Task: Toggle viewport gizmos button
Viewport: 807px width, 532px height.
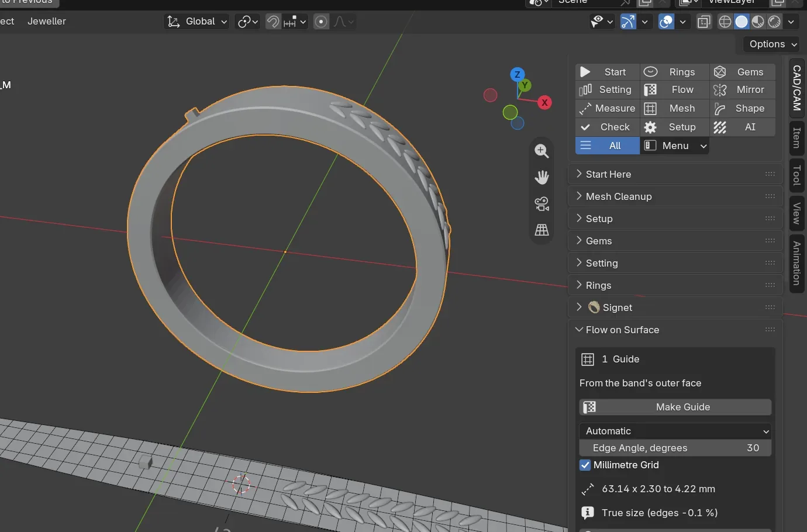Action: pos(628,22)
